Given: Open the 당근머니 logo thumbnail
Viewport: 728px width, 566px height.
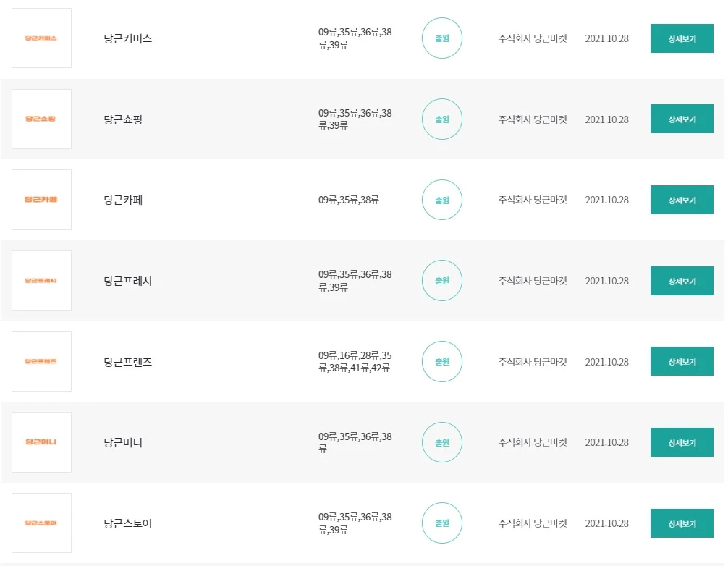Looking at the screenshot, I should pos(41,442).
